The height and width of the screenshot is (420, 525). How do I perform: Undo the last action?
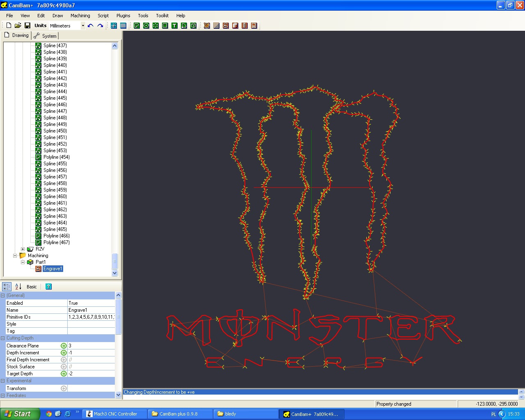pyautogui.click(x=91, y=25)
